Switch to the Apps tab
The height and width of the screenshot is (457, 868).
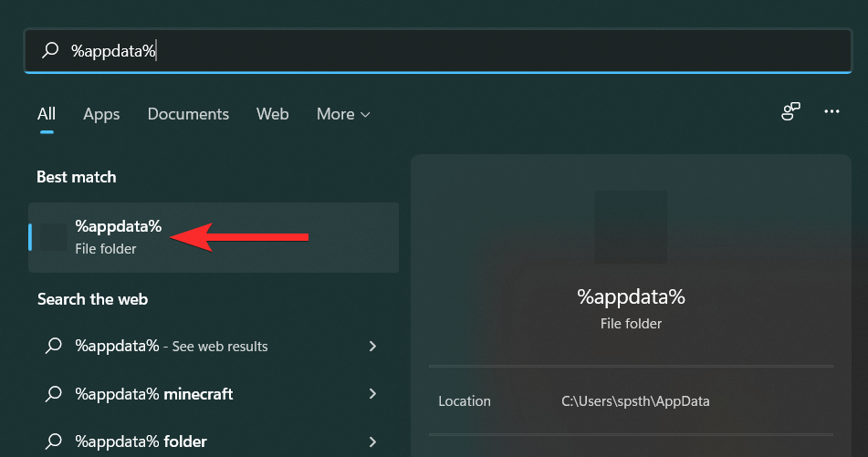(101, 114)
